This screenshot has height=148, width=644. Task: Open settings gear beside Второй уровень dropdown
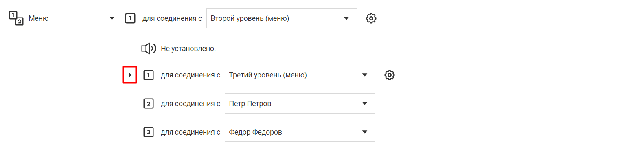[x=371, y=18]
